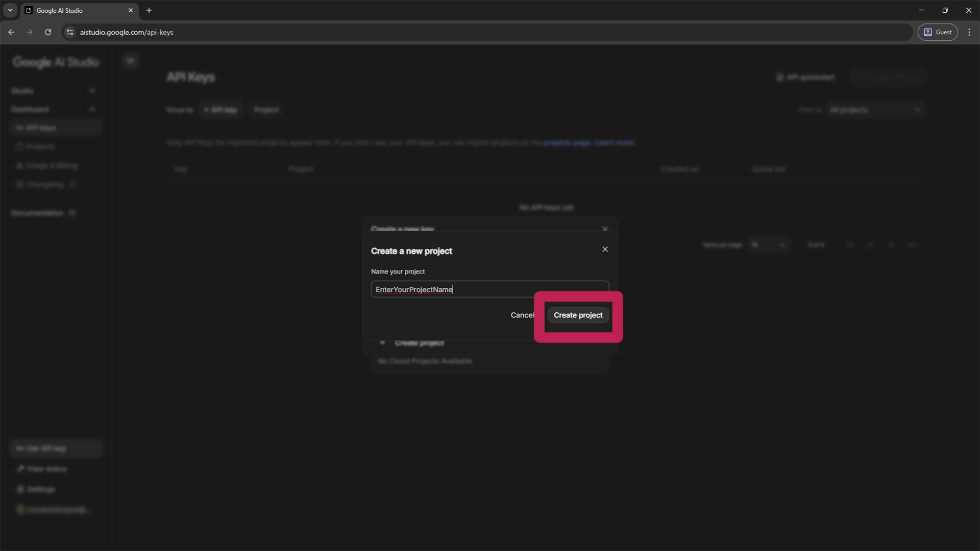Open a new browser tab
The width and height of the screenshot is (980, 551).
[x=149, y=10]
